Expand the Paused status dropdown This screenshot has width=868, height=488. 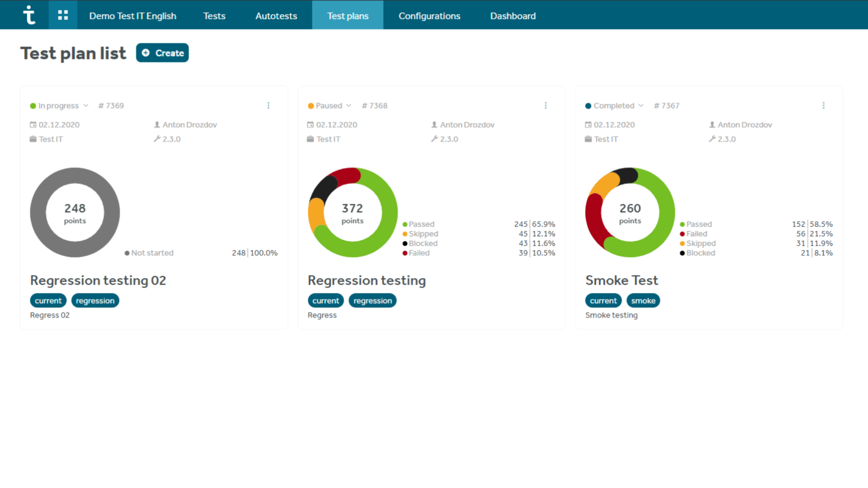point(330,106)
